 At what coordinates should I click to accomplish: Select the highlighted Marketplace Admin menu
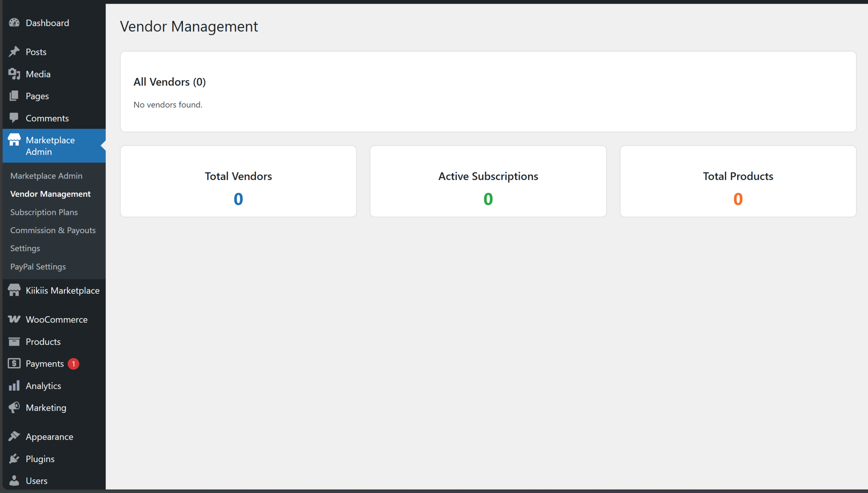pyautogui.click(x=54, y=146)
